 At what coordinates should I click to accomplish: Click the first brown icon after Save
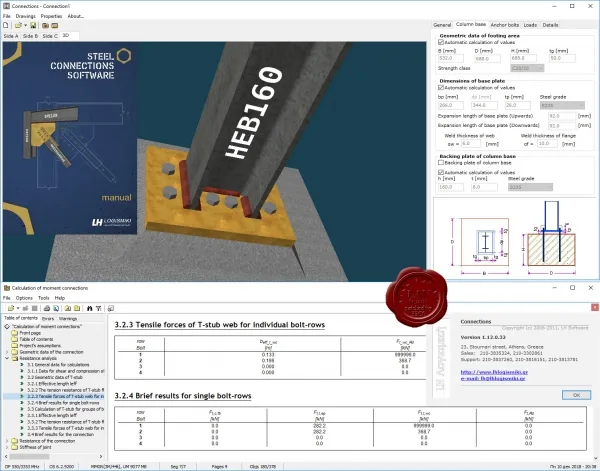45,25
